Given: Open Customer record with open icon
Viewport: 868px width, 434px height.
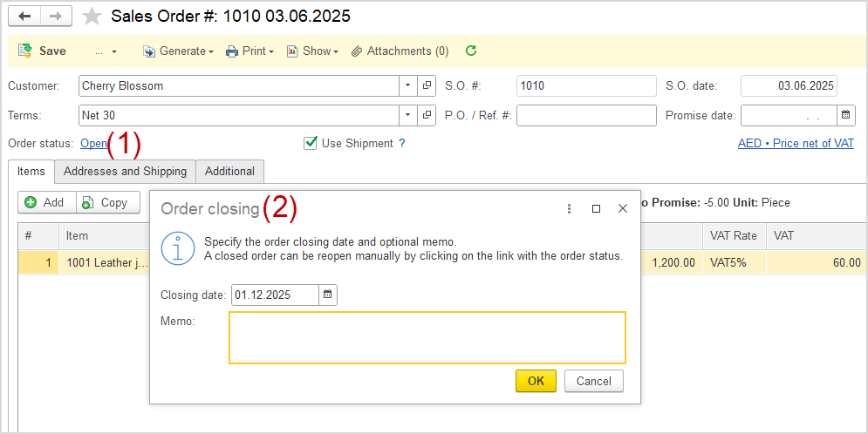Looking at the screenshot, I should click(x=427, y=86).
